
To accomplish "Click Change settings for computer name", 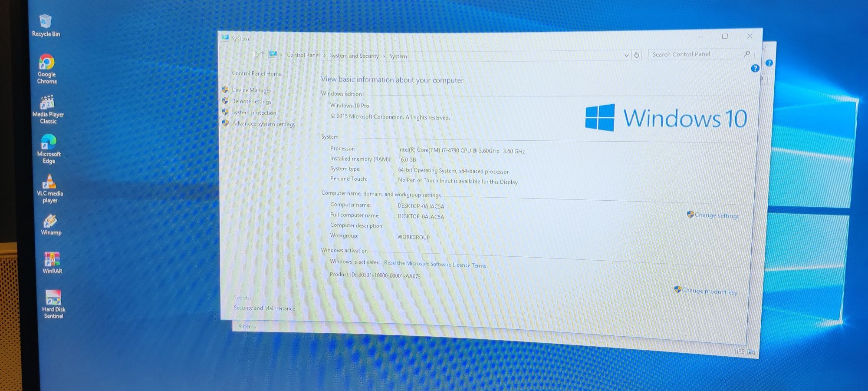I will (x=717, y=215).
